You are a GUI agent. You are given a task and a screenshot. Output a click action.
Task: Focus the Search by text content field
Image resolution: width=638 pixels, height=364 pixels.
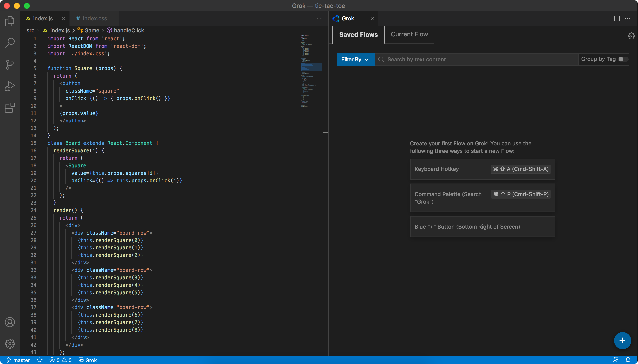[x=477, y=59]
